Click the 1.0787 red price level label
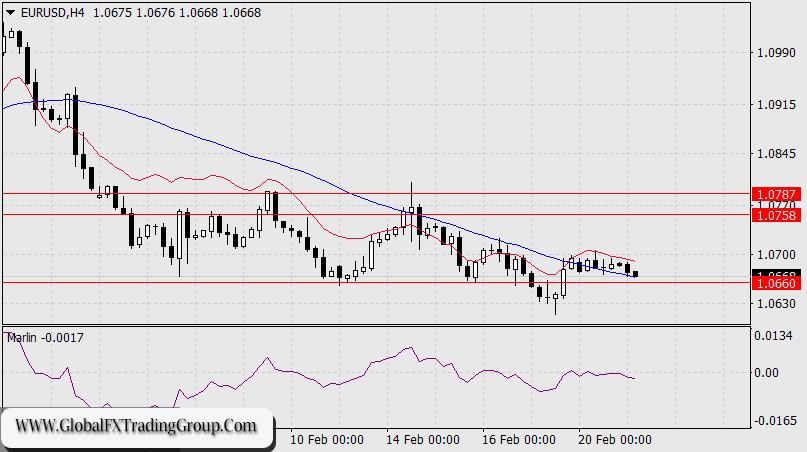Screen dimensions: 807x452 point(777,195)
